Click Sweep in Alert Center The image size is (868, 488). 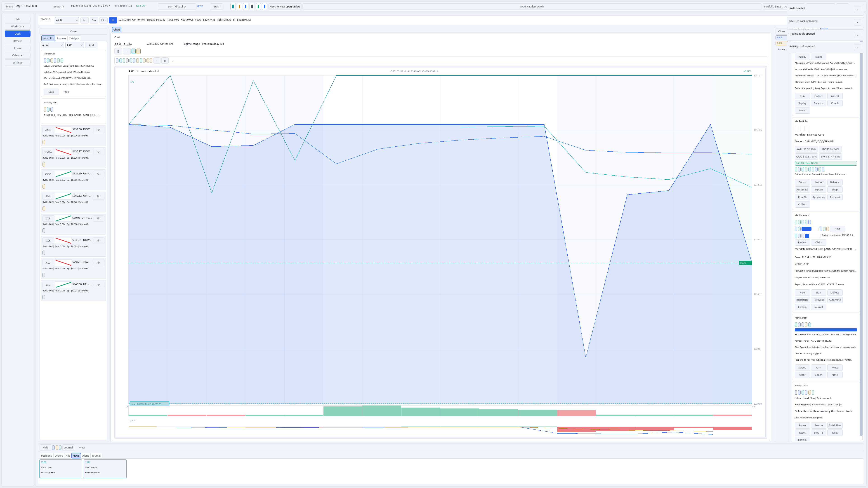pyautogui.click(x=802, y=368)
